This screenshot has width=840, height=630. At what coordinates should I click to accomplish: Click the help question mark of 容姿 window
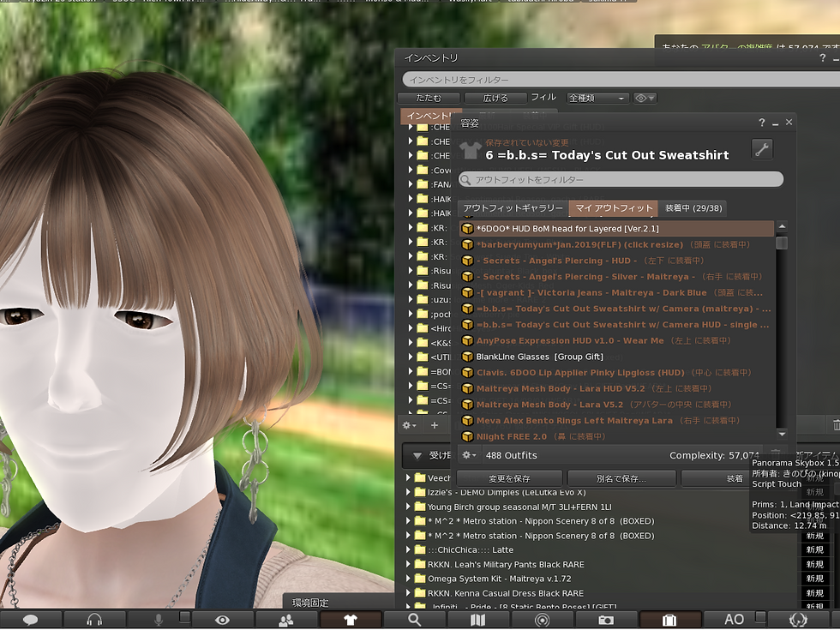click(x=762, y=123)
